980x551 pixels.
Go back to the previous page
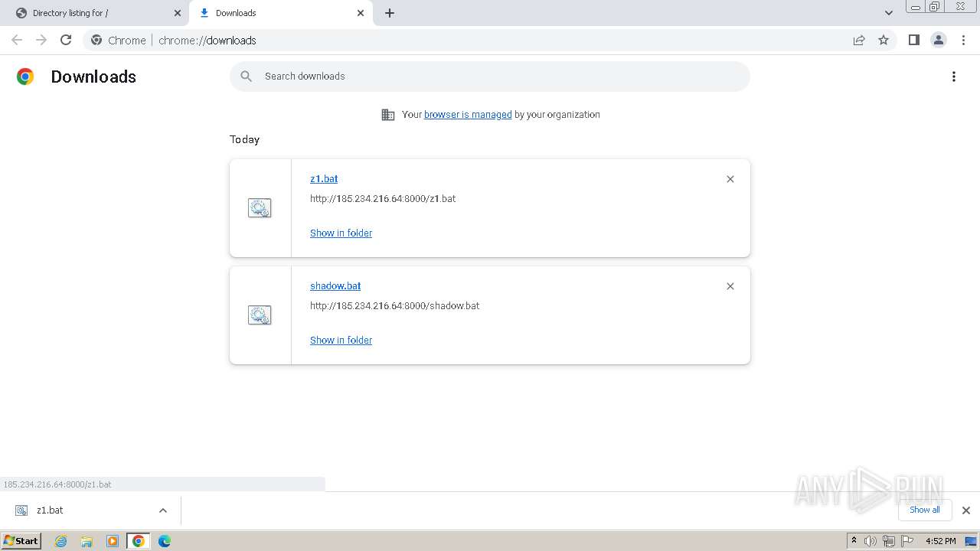17,40
